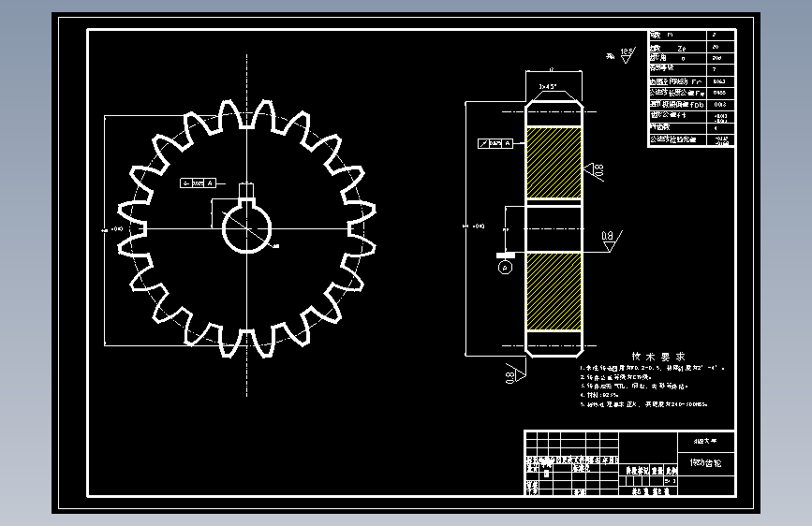Select technical requirement line 4 material text

[599, 395]
